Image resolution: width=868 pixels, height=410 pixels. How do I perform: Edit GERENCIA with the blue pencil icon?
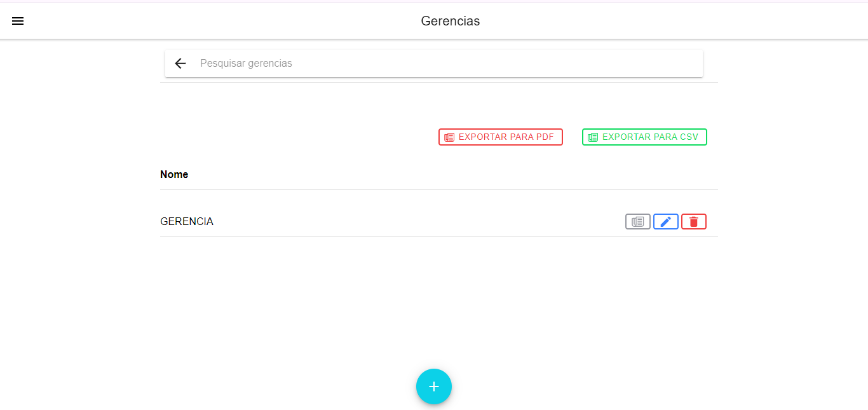point(665,222)
